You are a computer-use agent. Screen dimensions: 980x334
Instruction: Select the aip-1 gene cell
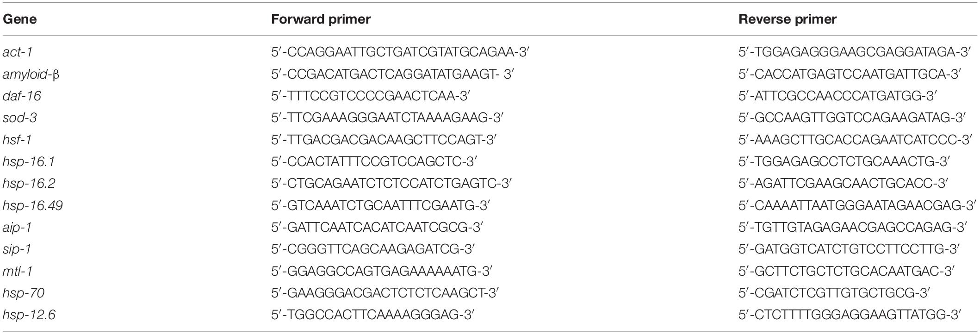[17, 227]
